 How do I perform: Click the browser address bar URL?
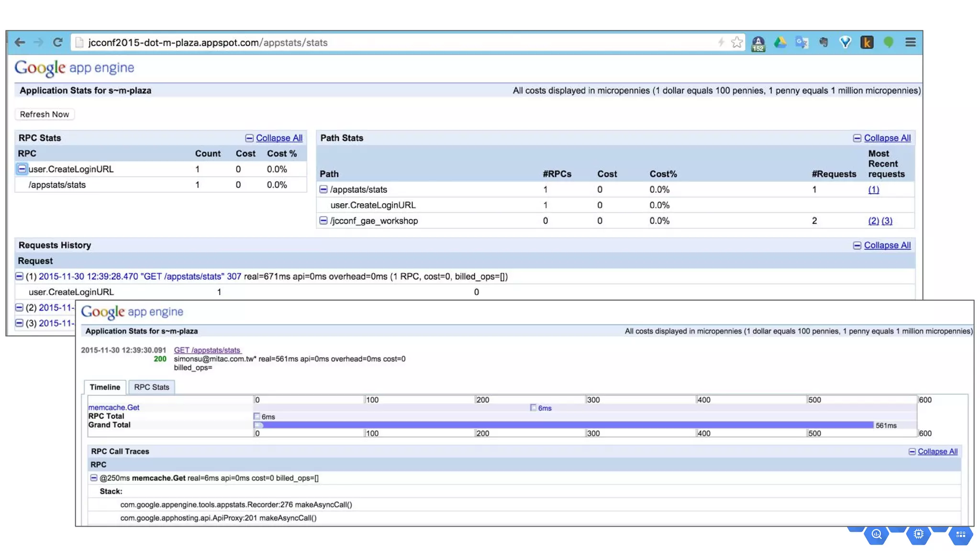coord(208,43)
